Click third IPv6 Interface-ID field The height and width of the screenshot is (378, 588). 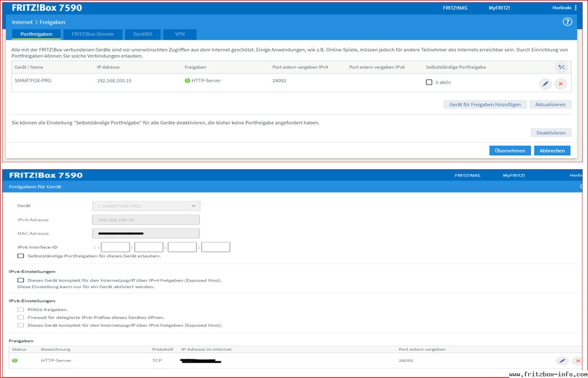pyautogui.click(x=182, y=247)
